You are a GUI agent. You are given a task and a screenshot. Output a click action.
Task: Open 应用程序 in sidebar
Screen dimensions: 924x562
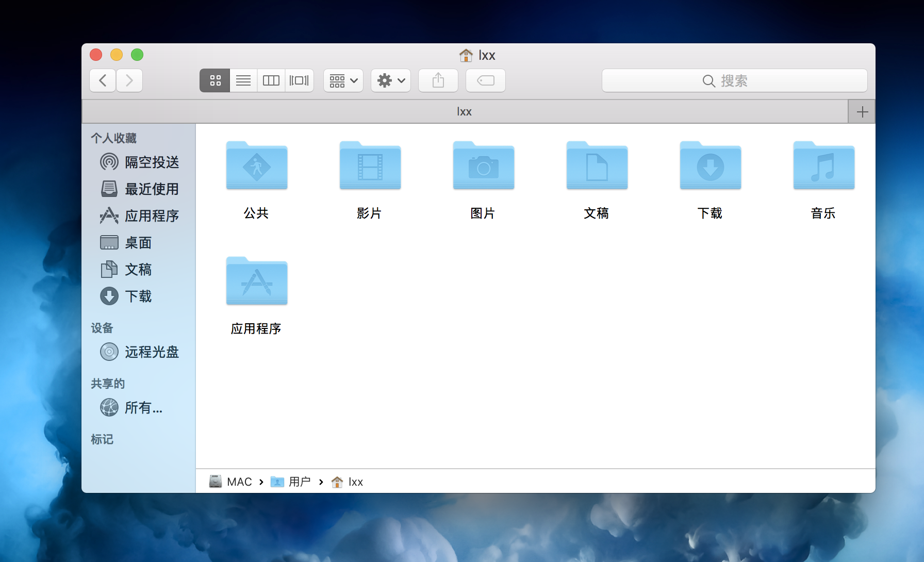pos(139,216)
